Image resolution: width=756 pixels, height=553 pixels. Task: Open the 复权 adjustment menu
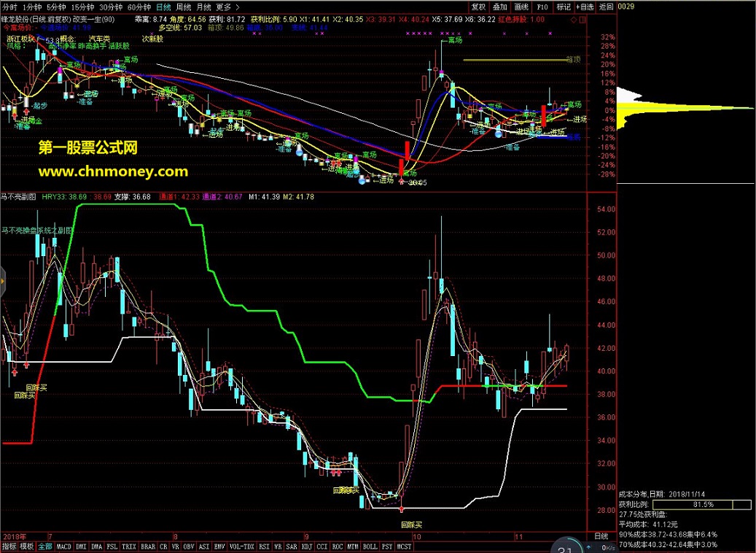pyautogui.click(x=478, y=7)
